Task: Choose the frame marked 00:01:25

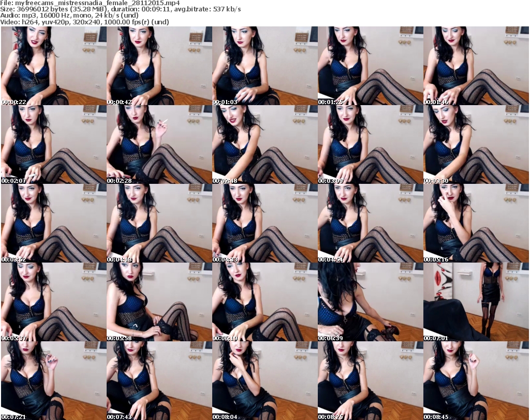Action: point(371,66)
